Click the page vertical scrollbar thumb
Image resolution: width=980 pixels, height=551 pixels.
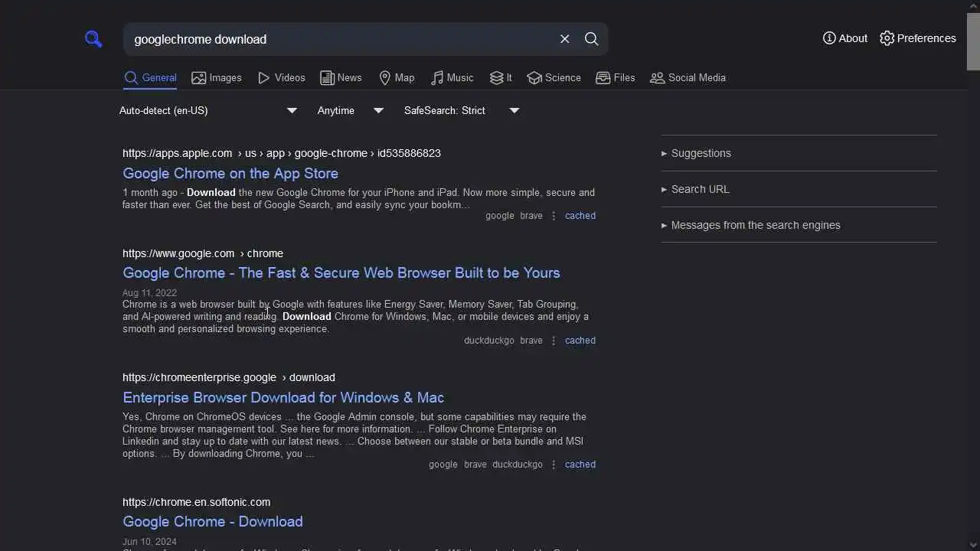pos(973,42)
